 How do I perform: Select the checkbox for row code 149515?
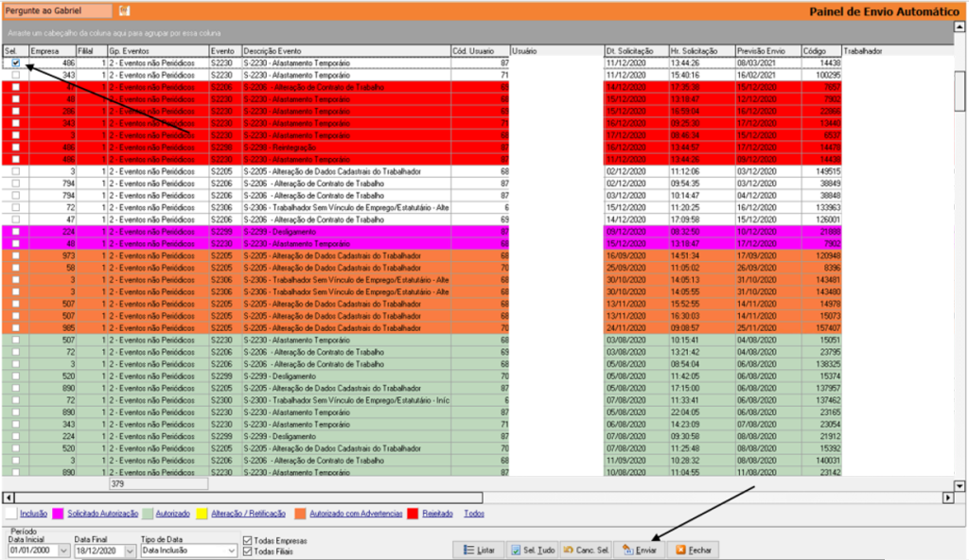coord(16,171)
